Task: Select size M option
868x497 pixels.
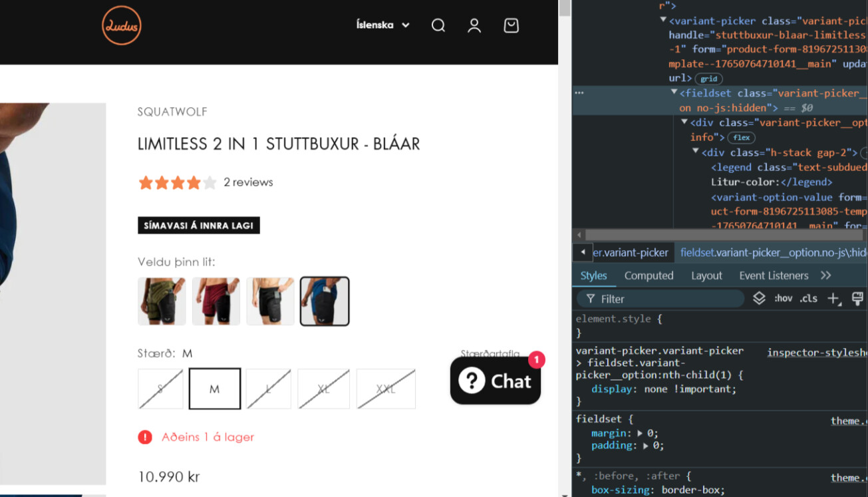Action: [215, 389]
